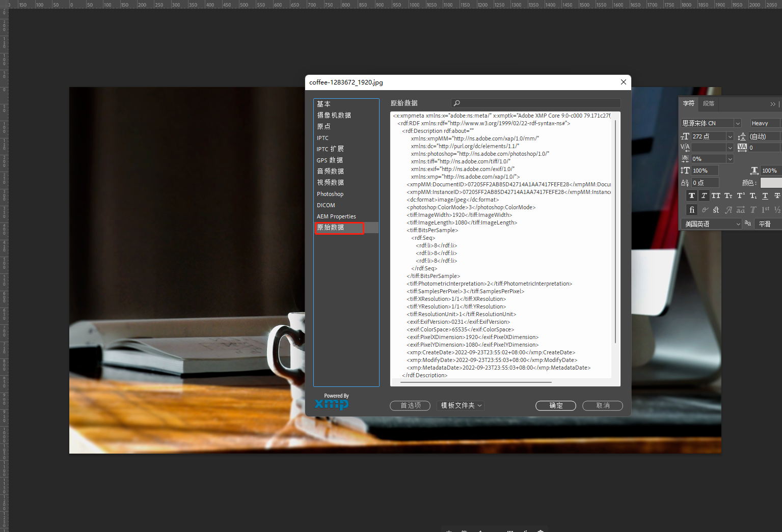Click the search magnifier icon in dialog

click(457, 103)
